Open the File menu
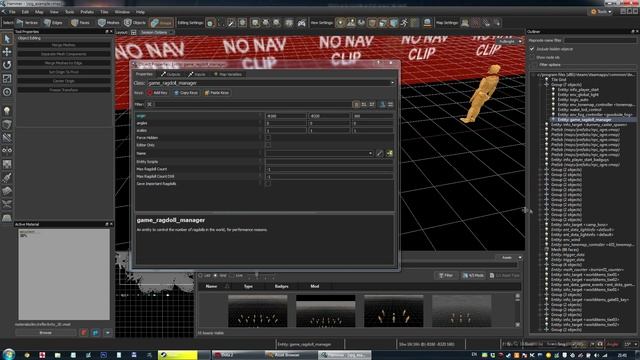The height and width of the screenshot is (360, 640). tap(12, 12)
